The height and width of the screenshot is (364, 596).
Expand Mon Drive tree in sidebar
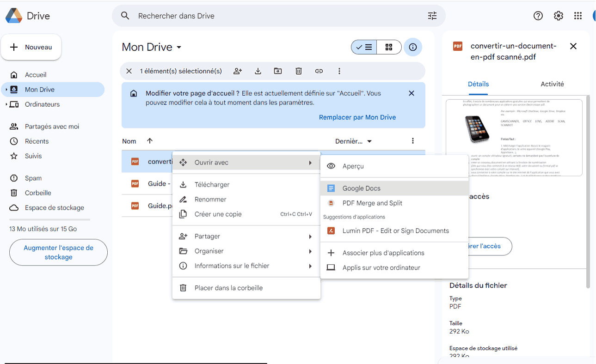tap(6, 90)
